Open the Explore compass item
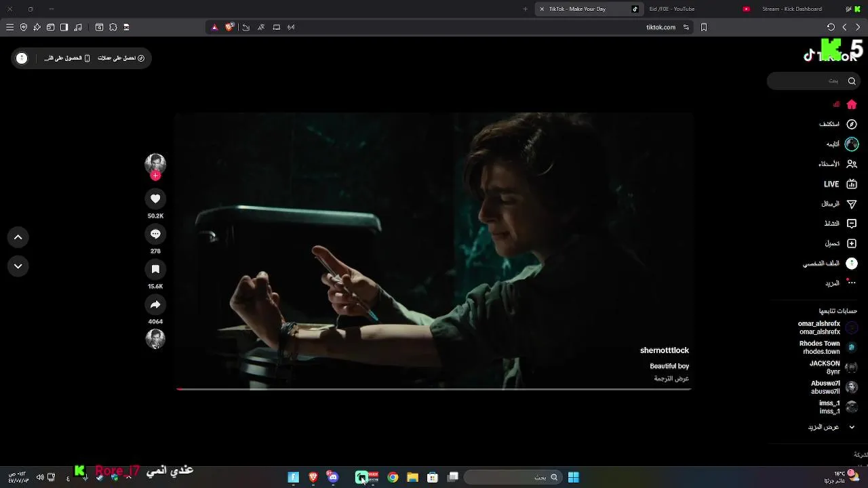Image resolution: width=868 pixels, height=488 pixels. 838,124
